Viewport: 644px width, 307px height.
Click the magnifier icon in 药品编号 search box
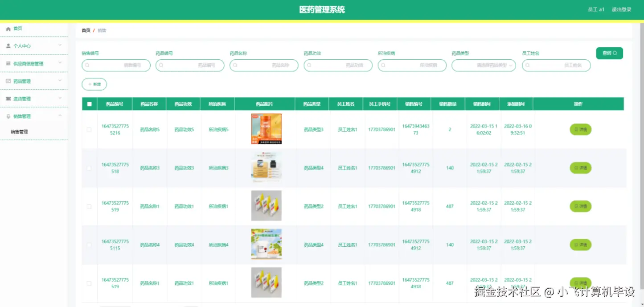coord(161,65)
